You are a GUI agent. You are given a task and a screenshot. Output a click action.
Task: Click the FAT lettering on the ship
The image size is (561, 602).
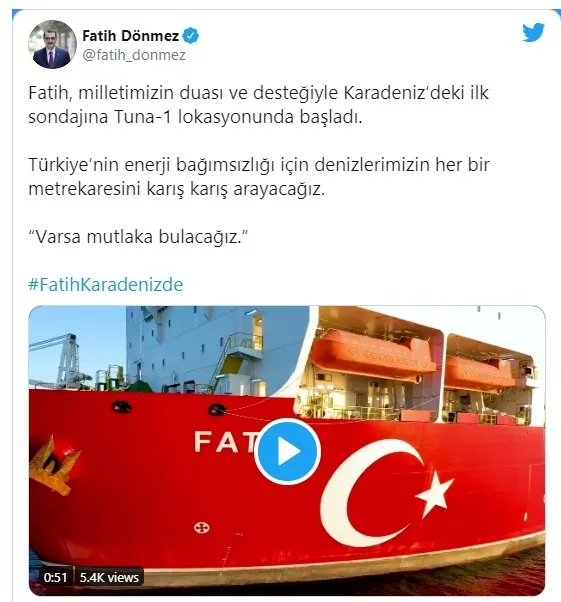(226, 441)
